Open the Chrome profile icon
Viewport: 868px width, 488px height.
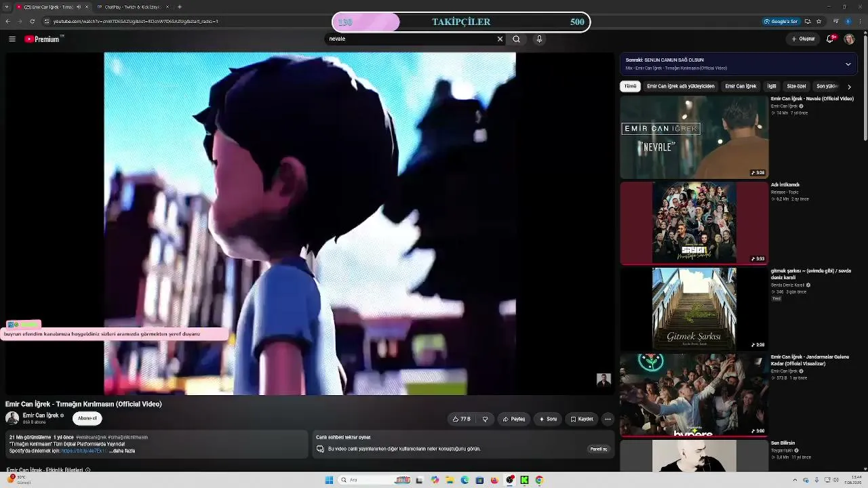point(848,21)
